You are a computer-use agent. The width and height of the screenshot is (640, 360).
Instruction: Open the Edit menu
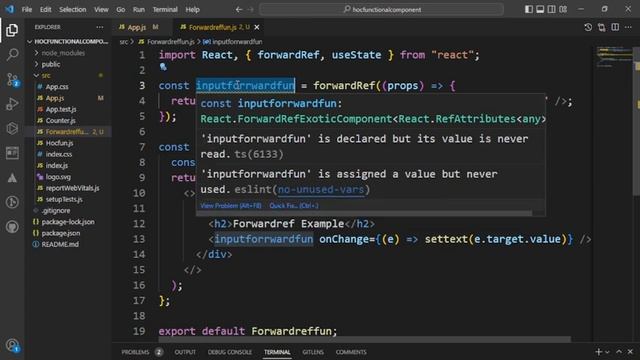[46, 9]
